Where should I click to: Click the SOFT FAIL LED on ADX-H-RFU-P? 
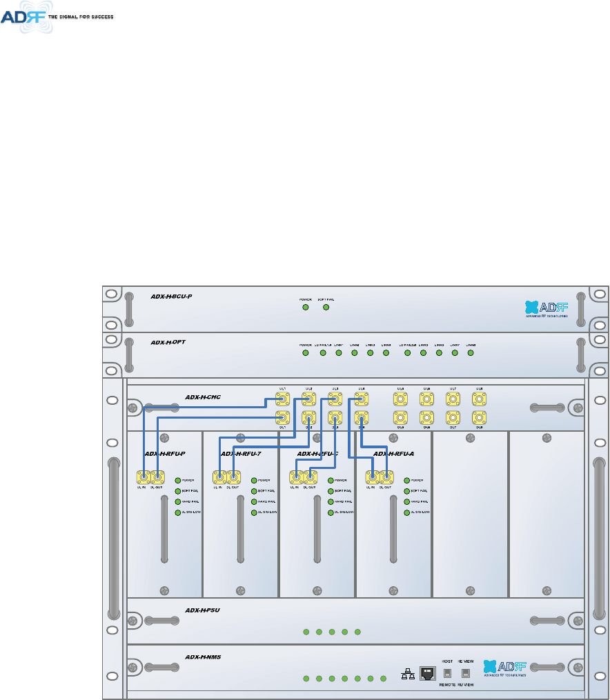(x=178, y=491)
